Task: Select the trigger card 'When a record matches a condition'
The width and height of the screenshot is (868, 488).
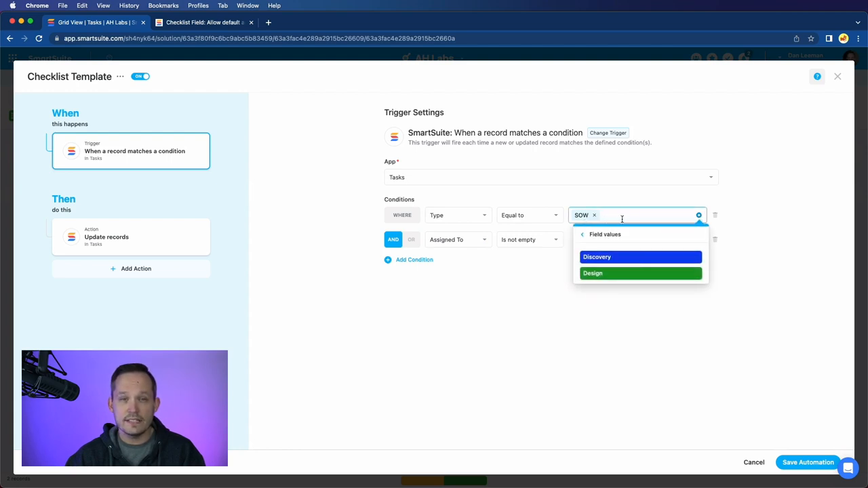Action: point(131,151)
